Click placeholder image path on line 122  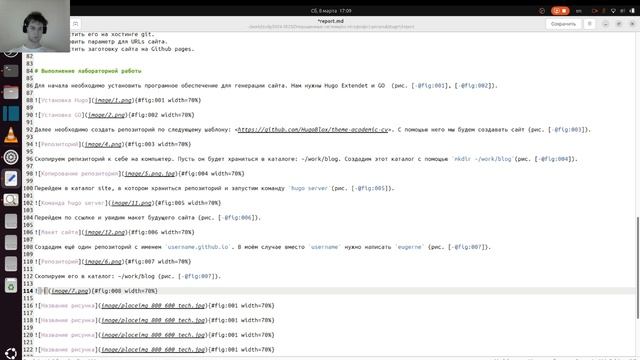[153, 350]
